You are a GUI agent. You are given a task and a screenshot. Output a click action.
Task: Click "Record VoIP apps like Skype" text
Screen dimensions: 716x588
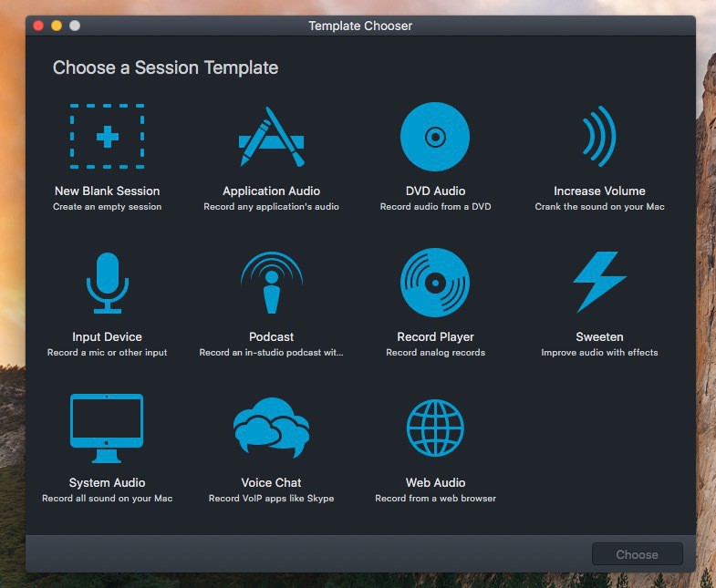tap(271, 499)
